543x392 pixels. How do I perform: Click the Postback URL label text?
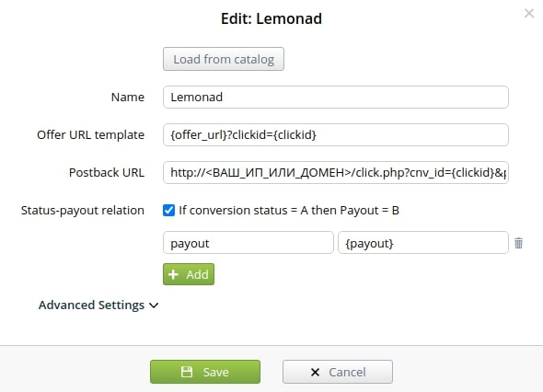(x=107, y=172)
